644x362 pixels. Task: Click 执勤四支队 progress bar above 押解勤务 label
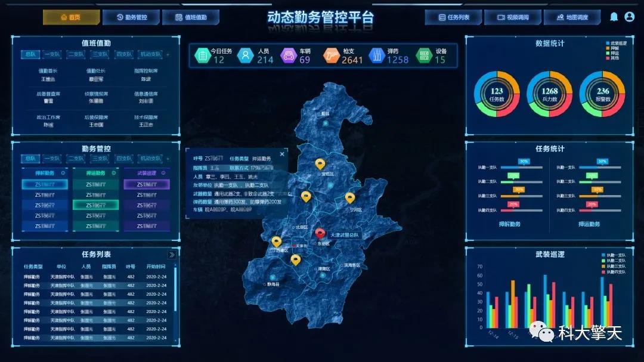click(x=522, y=211)
